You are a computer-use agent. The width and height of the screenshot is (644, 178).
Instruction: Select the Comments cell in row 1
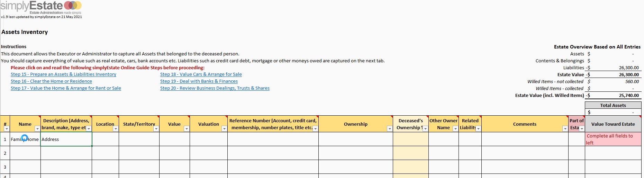[x=525, y=139]
